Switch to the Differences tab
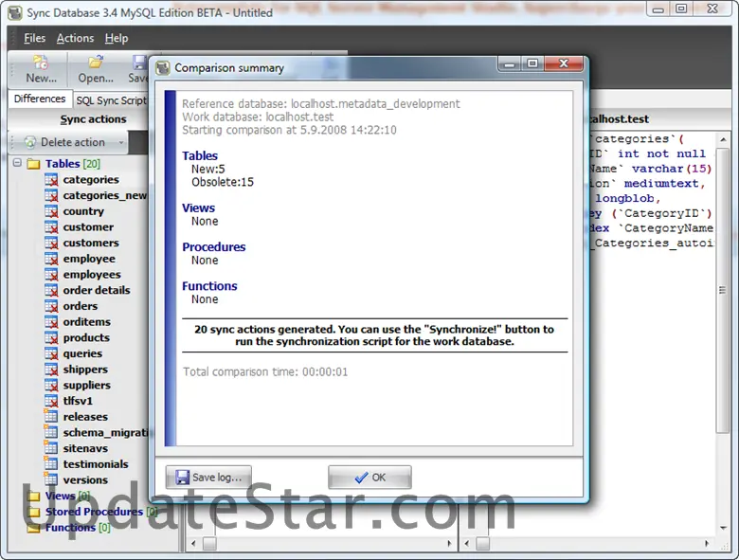 tap(40, 99)
